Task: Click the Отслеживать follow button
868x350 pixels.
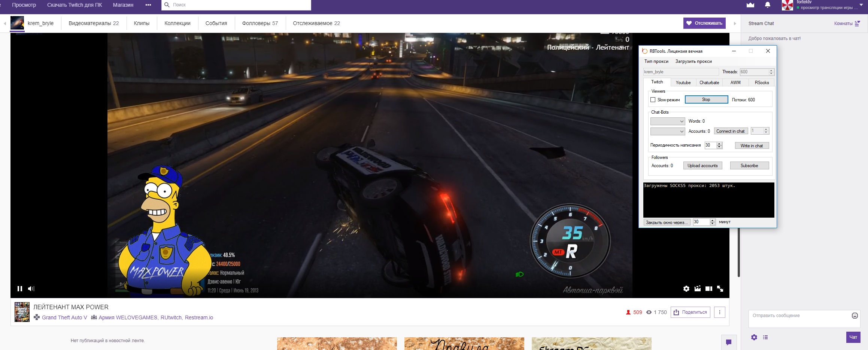Action: tap(704, 23)
